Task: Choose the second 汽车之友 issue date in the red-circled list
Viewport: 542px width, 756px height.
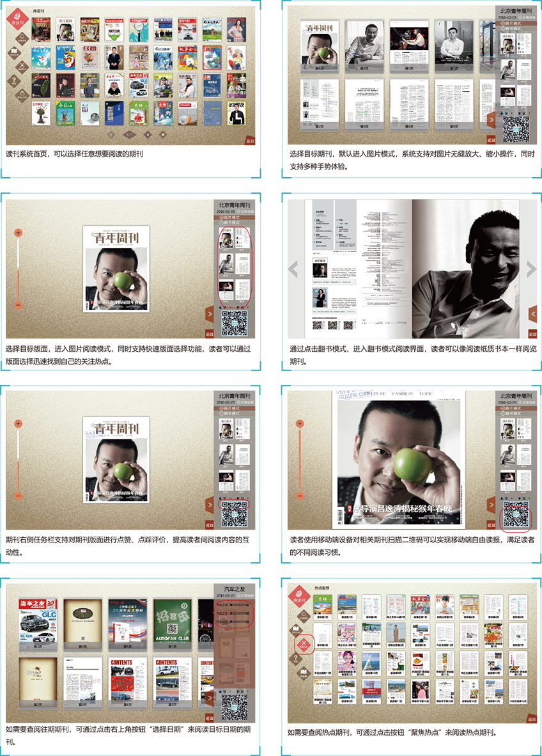Action: (233, 613)
